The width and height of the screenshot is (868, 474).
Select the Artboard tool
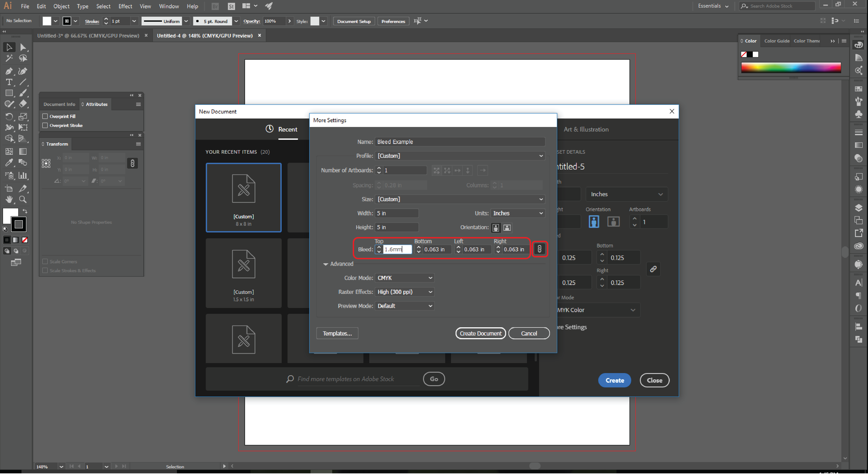click(x=9, y=189)
